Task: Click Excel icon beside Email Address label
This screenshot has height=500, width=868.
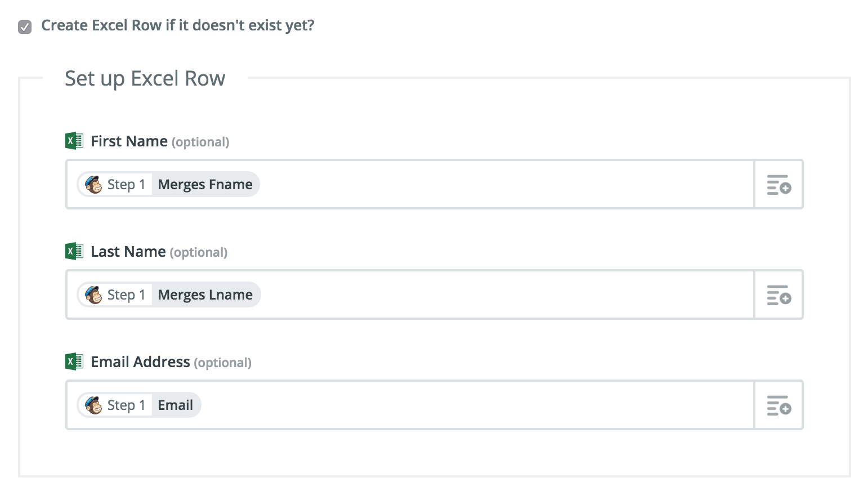Action: (74, 361)
